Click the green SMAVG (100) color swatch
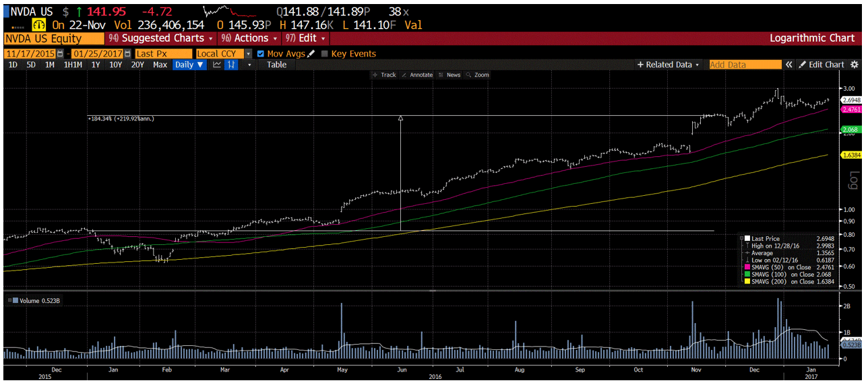The height and width of the screenshot is (387, 868). [x=747, y=274]
